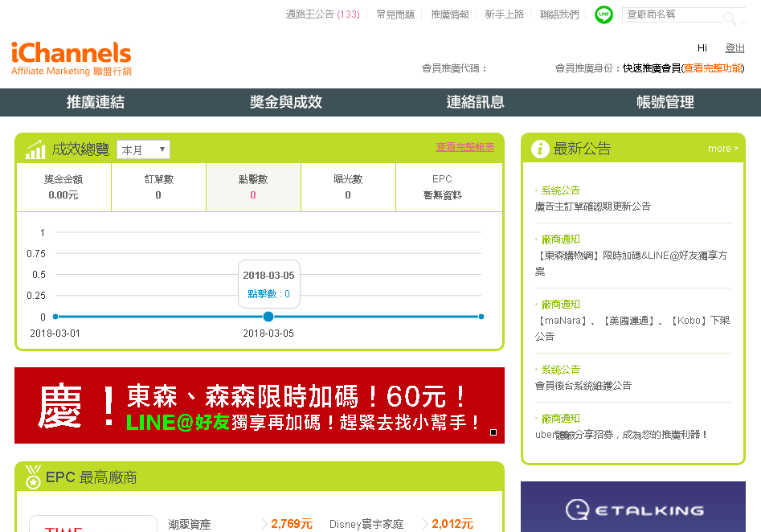Open the 查看完整報表 link
Screen dimensions: 761x532
[465, 146]
